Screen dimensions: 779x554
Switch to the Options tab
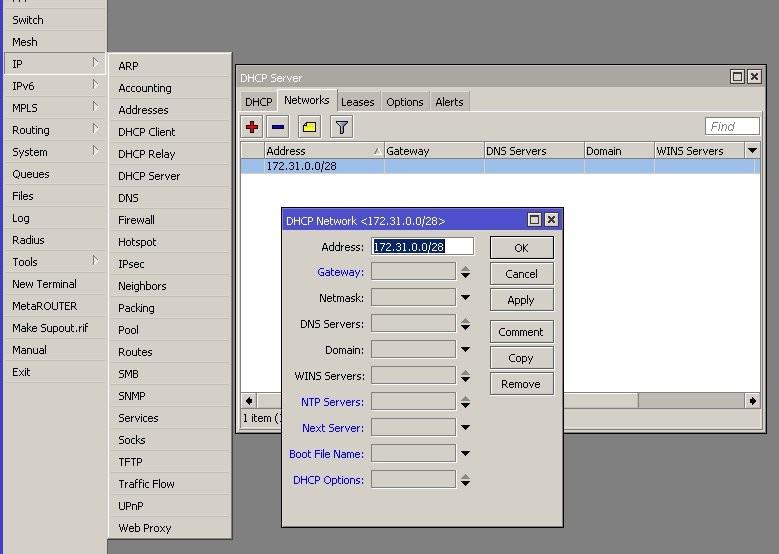tap(405, 102)
